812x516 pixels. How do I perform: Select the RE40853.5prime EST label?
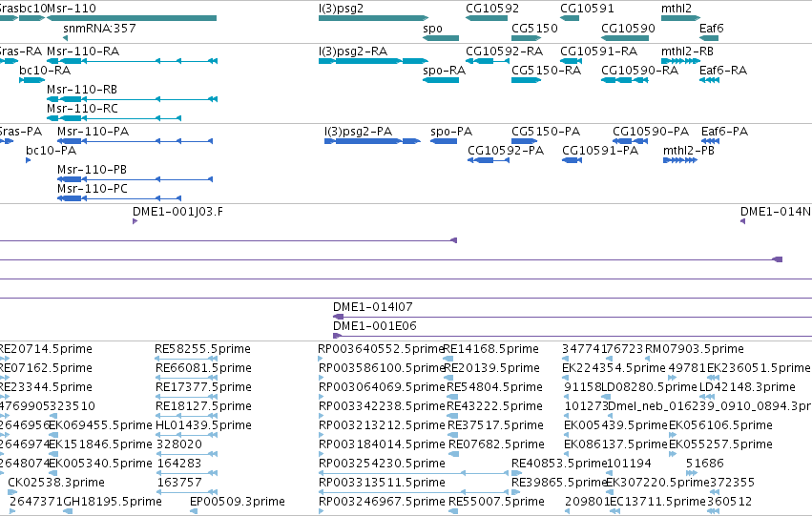559,464
